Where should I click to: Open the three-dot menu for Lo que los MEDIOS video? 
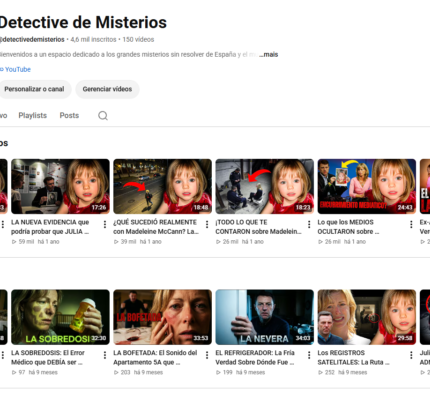pos(411,224)
